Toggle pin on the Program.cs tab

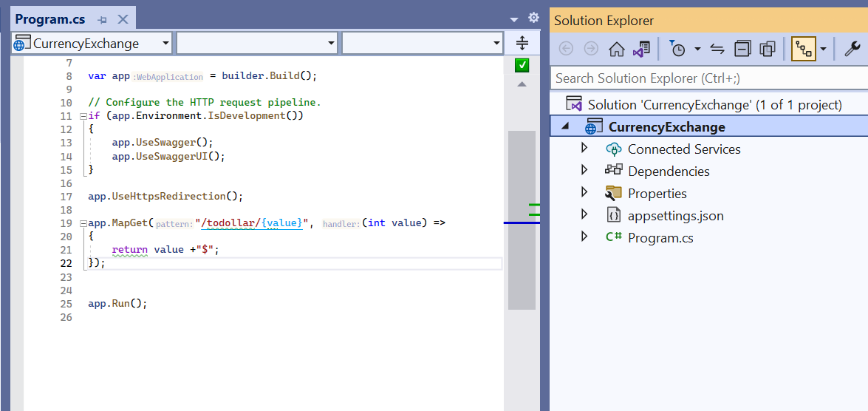tap(102, 20)
